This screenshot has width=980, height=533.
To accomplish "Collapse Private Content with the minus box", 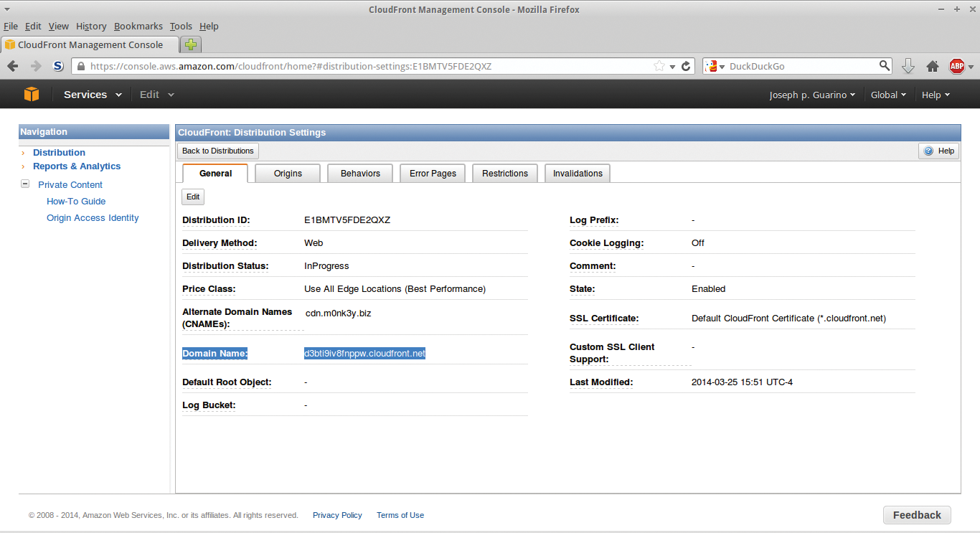I will click(26, 184).
